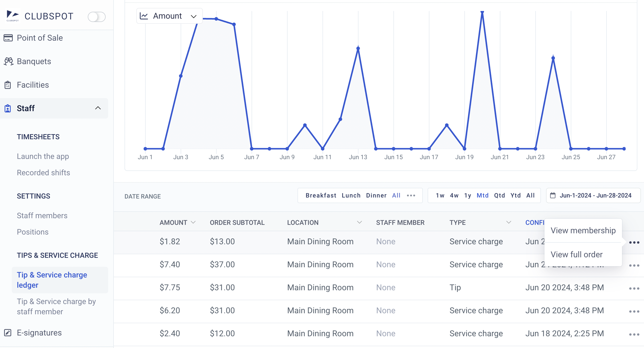Select the 4w date range filter
Screen dimensions: 644x348
click(454, 195)
